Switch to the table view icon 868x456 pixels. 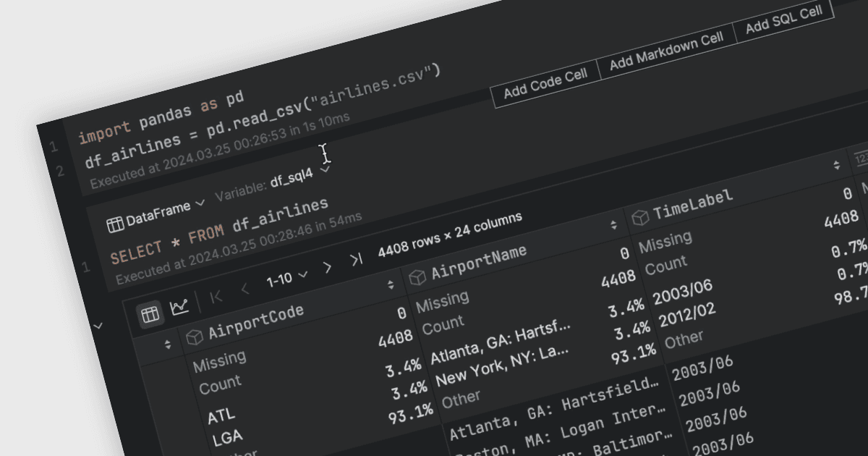[150, 314]
